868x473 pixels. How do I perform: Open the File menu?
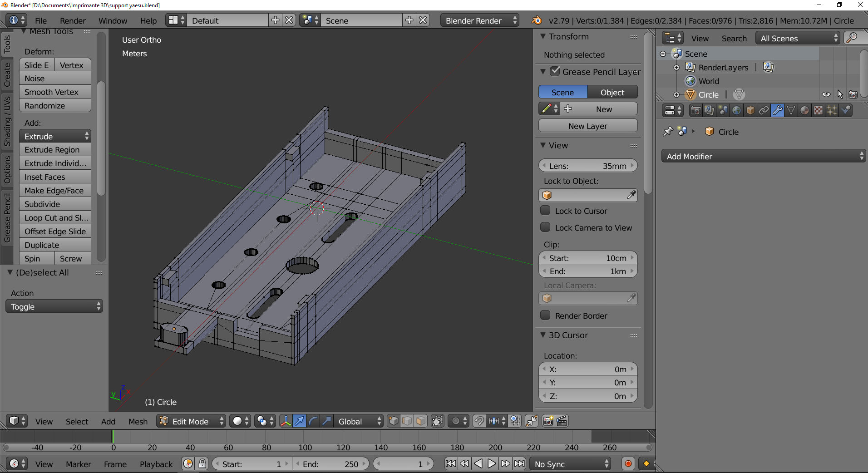(x=41, y=20)
